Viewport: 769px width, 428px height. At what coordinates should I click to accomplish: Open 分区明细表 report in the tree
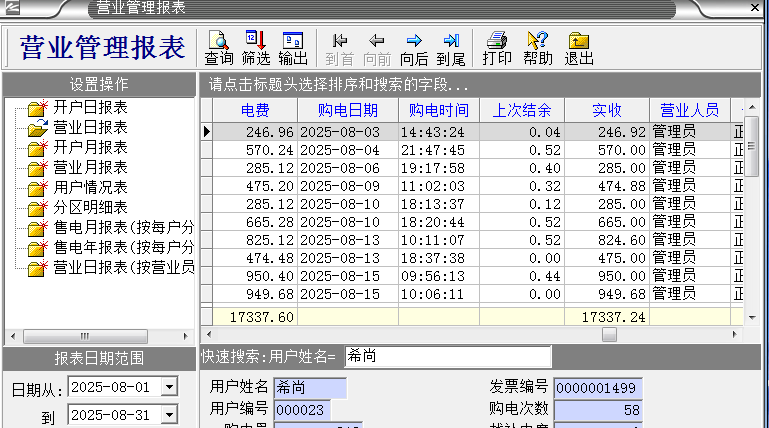[x=89, y=207]
